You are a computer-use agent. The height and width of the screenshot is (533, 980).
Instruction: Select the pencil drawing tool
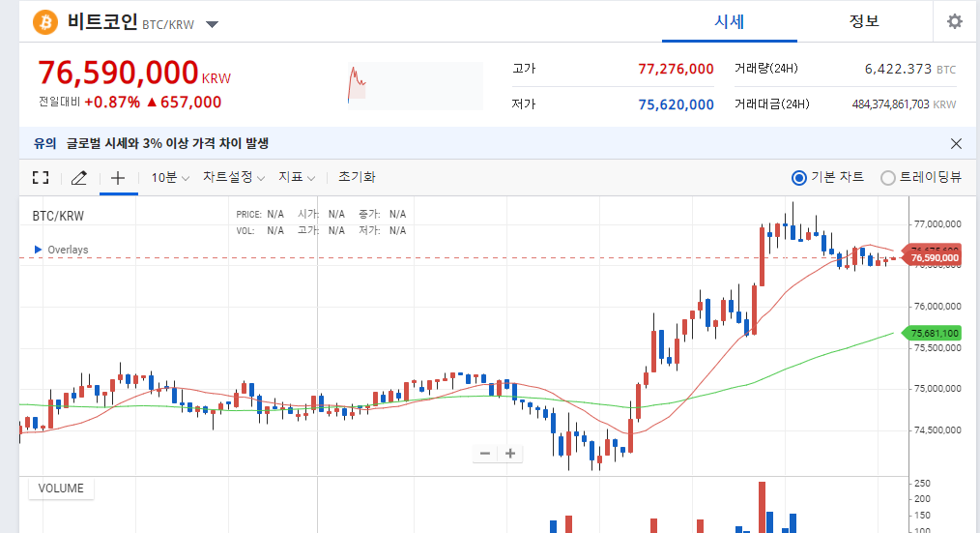coord(78,178)
